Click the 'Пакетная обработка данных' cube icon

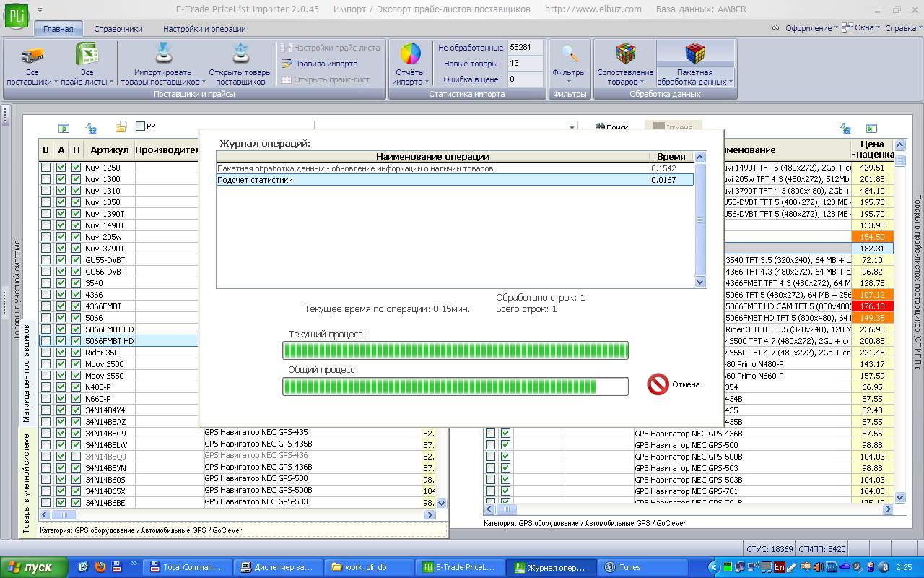tap(695, 54)
